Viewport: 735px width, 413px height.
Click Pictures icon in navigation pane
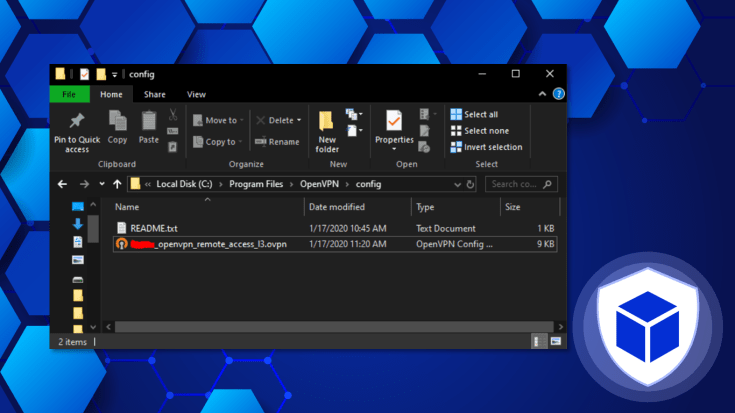point(78,260)
